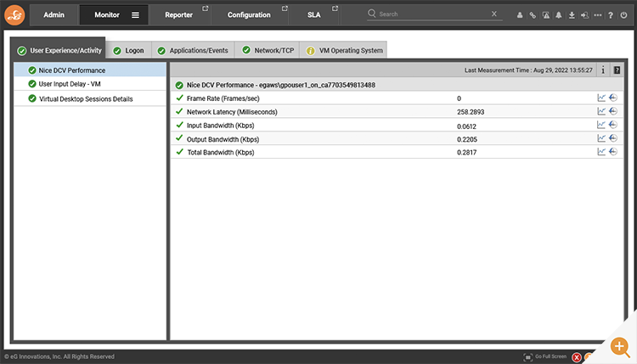Click the external-link icon on Reporter
The height and width of the screenshot is (364, 637).
click(x=206, y=8)
